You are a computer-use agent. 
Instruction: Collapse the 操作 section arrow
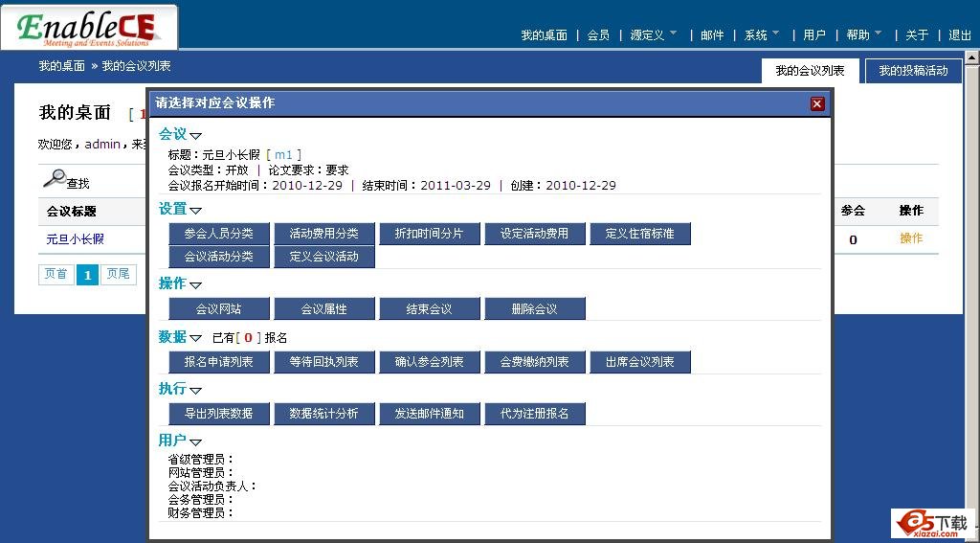[x=195, y=285]
